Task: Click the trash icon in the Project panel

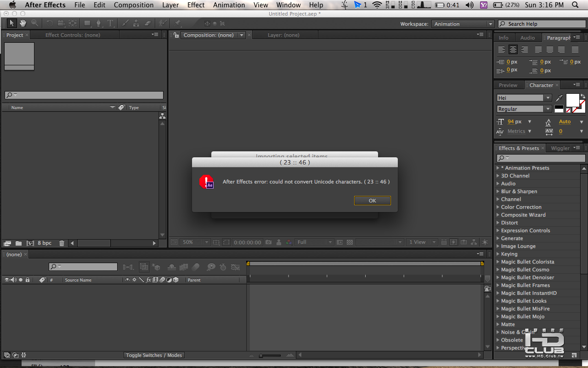Action: click(62, 243)
